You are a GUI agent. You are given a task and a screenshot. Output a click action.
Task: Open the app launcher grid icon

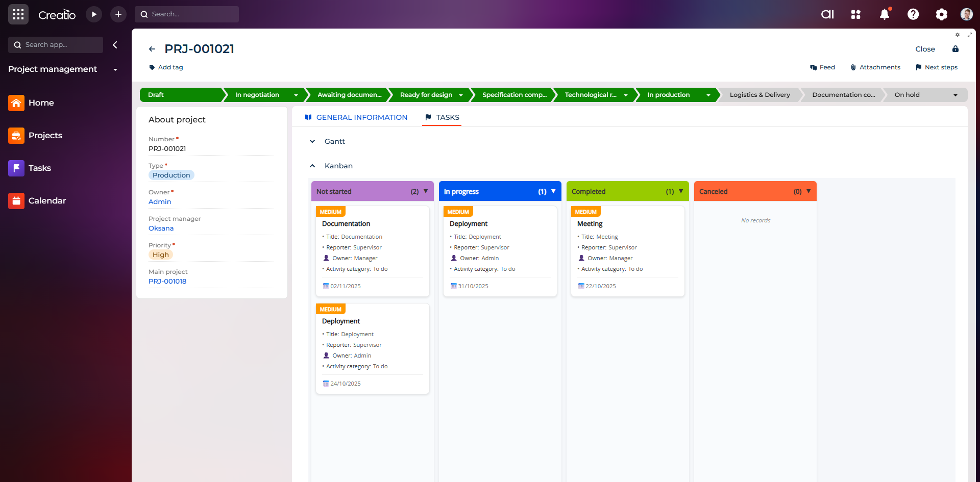tap(18, 14)
